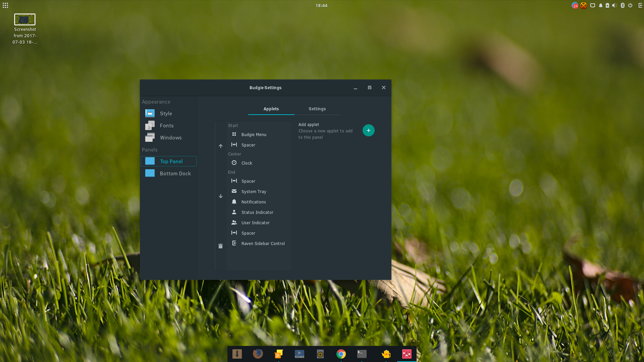Open the Style appearance page

pyautogui.click(x=169, y=113)
